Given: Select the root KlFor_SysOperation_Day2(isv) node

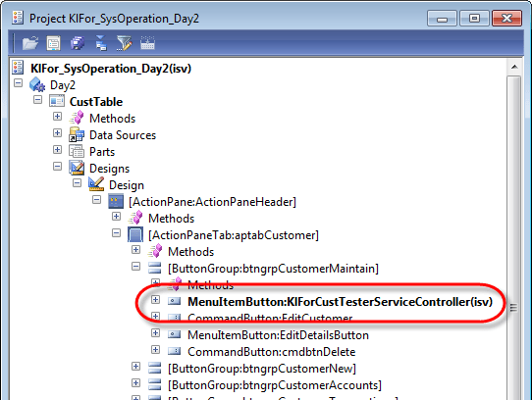Looking at the screenshot, I should click(x=111, y=69).
